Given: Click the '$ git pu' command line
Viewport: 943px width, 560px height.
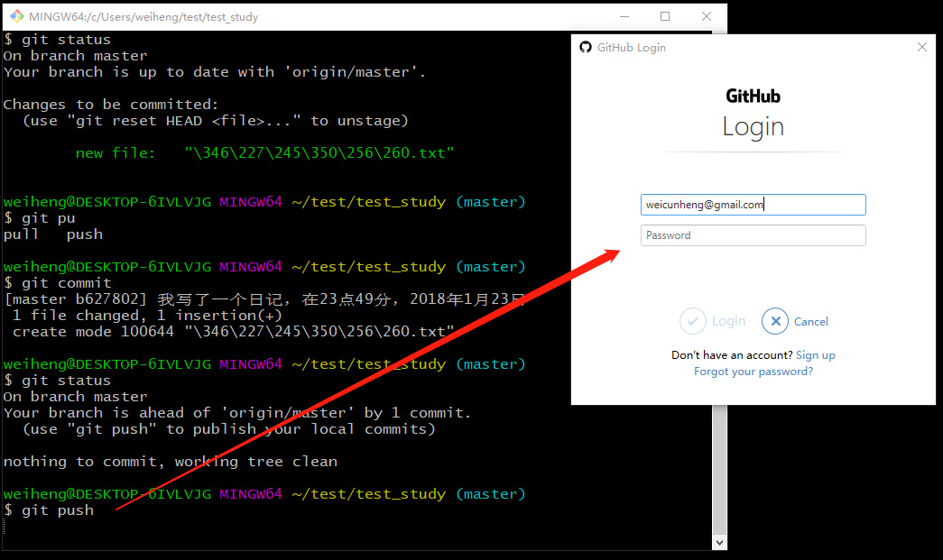Looking at the screenshot, I should (x=40, y=218).
